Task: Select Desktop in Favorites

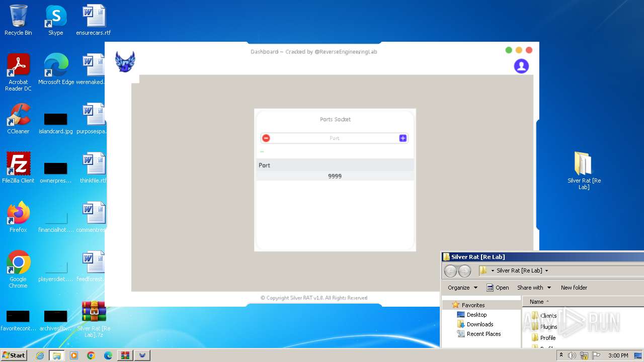Action: coord(472,315)
